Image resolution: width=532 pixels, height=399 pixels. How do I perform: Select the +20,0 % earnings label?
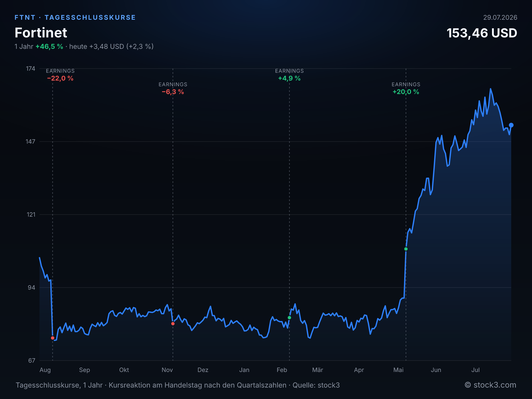pos(406,92)
